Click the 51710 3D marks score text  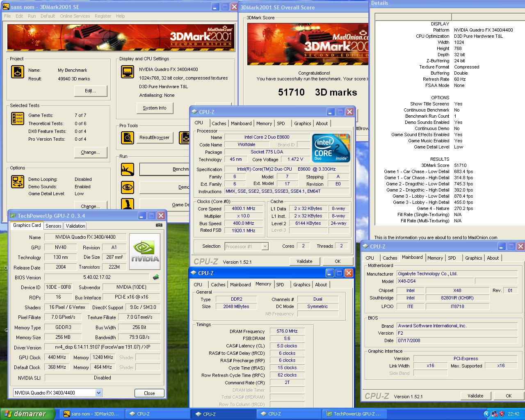pyautogui.click(x=317, y=92)
